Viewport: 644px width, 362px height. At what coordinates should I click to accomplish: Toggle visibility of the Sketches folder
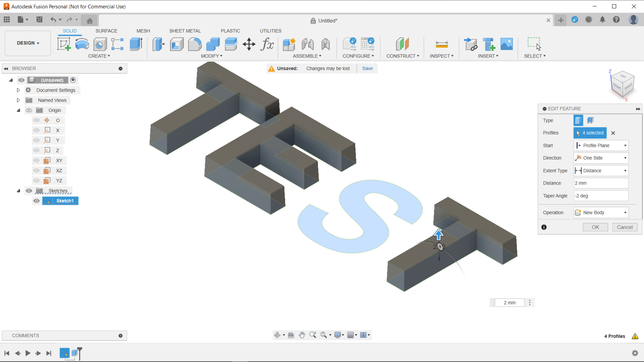point(29,191)
